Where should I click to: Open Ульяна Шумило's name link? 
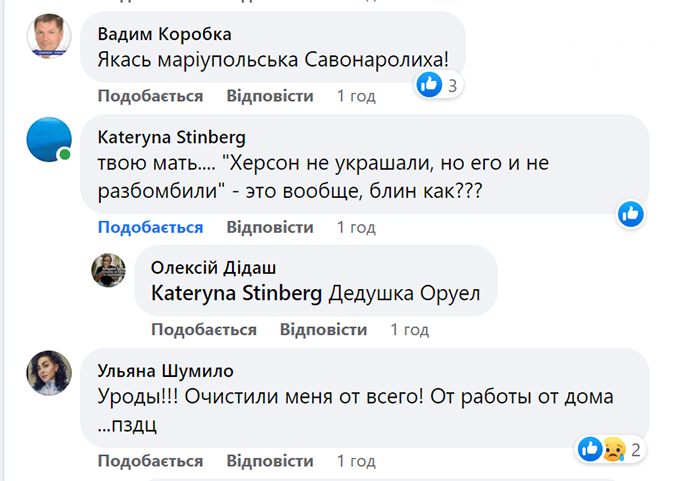coord(164,370)
